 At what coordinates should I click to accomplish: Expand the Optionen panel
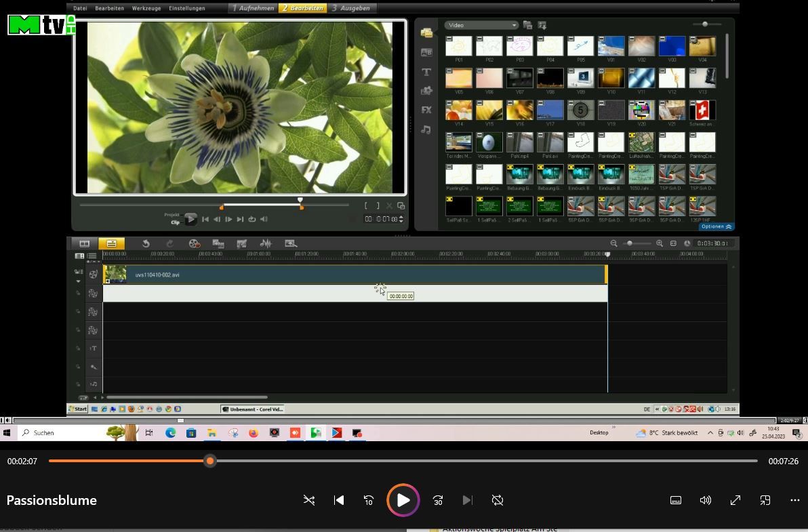(x=716, y=226)
